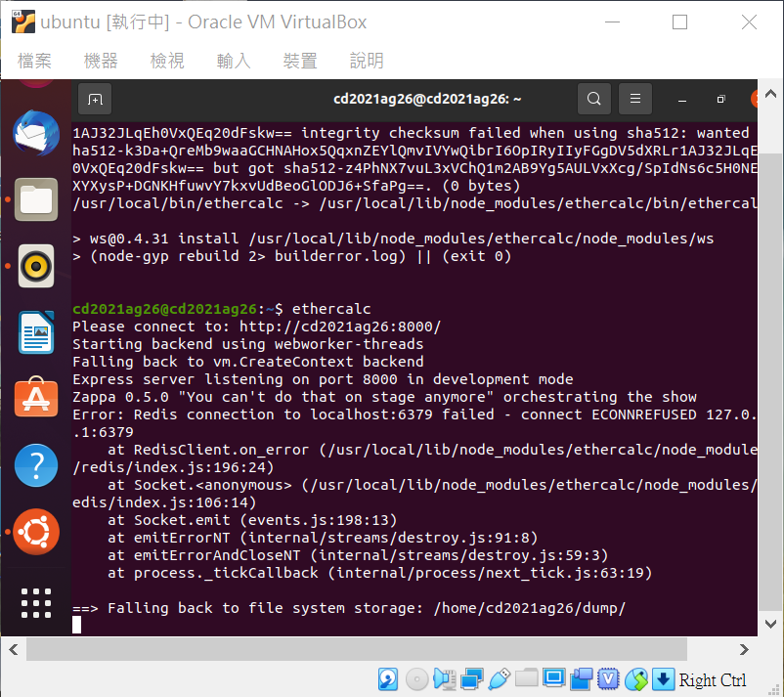Click the terminal title cd2021ag26@cd2021ag26: ~
This screenshot has height=697, width=784.
coord(427,99)
